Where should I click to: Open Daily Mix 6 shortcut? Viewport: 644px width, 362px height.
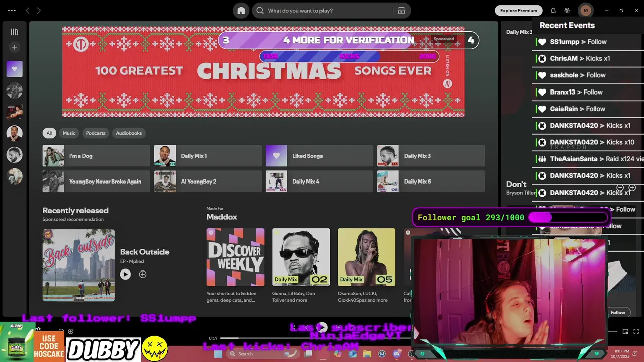(431, 182)
